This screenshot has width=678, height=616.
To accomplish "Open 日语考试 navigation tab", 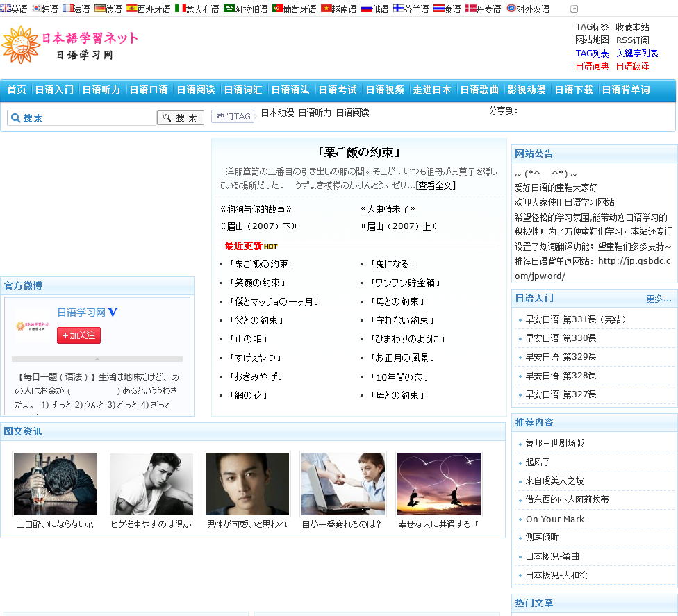I will (338, 90).
